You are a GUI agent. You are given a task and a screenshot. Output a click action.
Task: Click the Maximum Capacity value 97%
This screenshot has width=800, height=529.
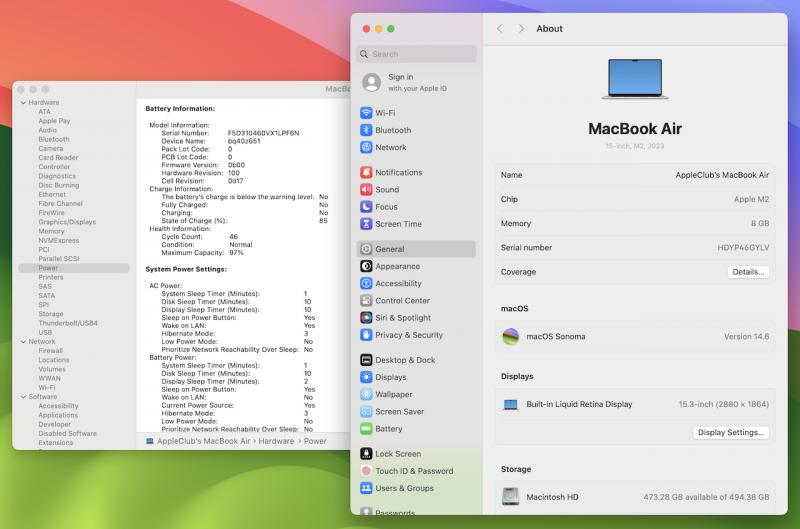point(236,253)
